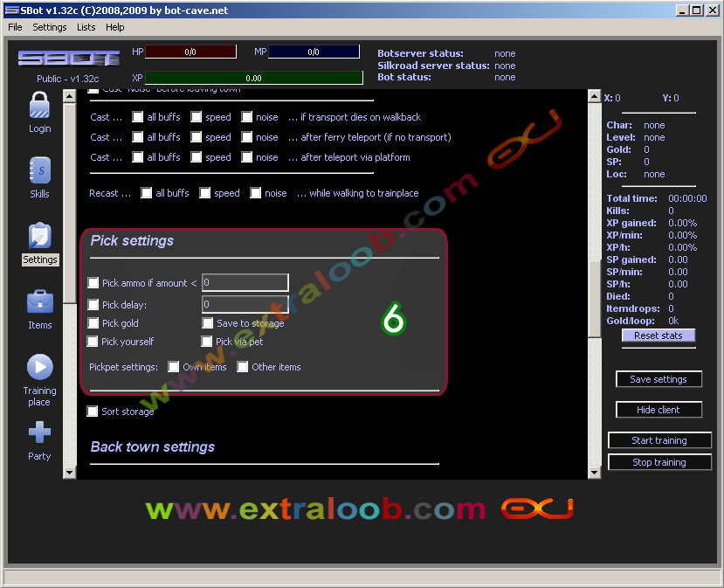This screenshot has width=724, height=588.
Task: Click the Silkroad server status label
Action: tap(433, 66)
